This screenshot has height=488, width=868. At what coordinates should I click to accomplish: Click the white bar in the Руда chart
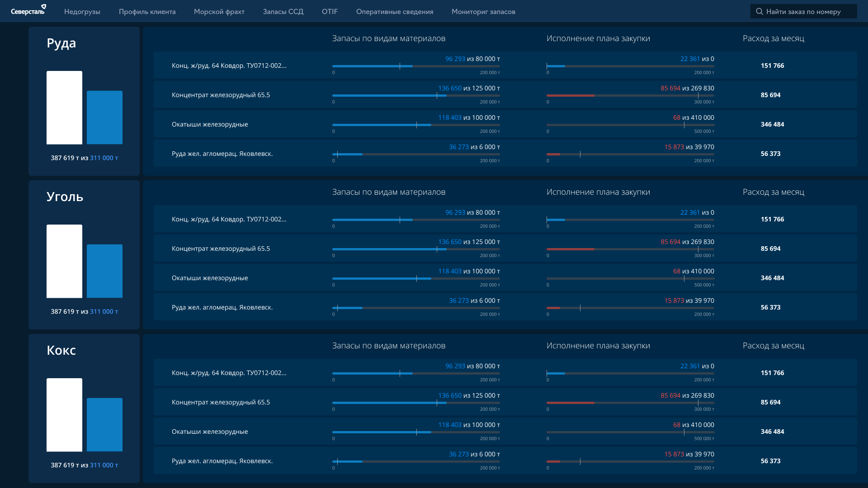[x=65, y=108]
